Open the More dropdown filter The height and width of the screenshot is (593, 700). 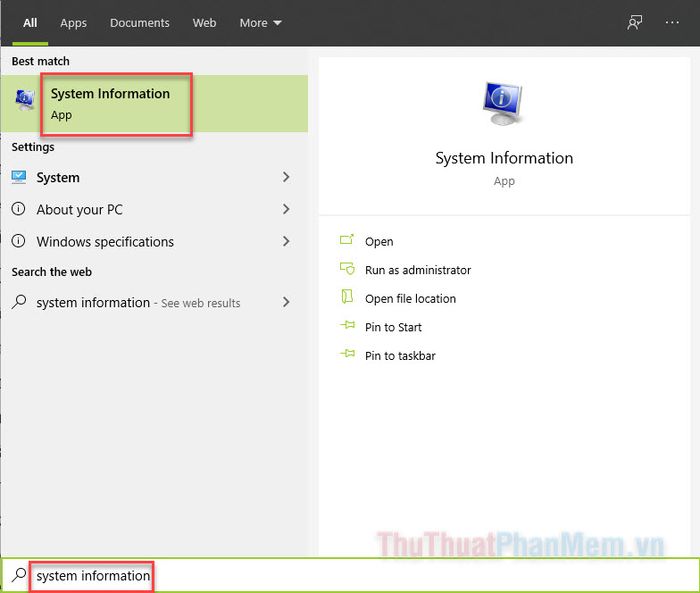pos(260,23)
